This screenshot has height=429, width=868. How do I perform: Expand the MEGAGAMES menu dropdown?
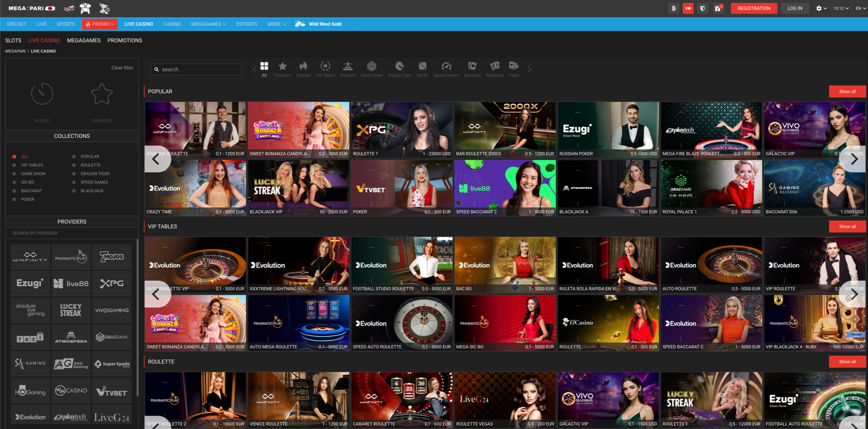tap(208, 24)
